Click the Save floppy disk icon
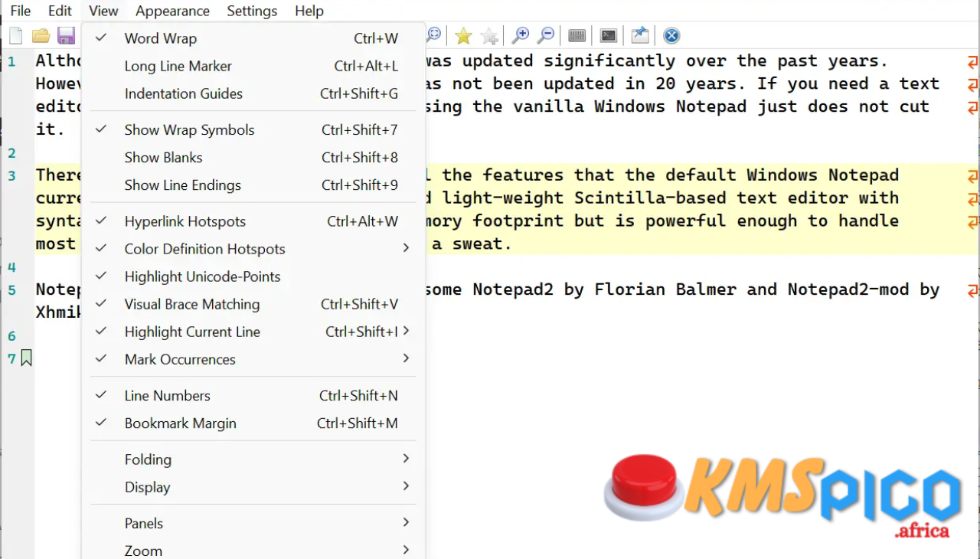 tap(66, 35)
